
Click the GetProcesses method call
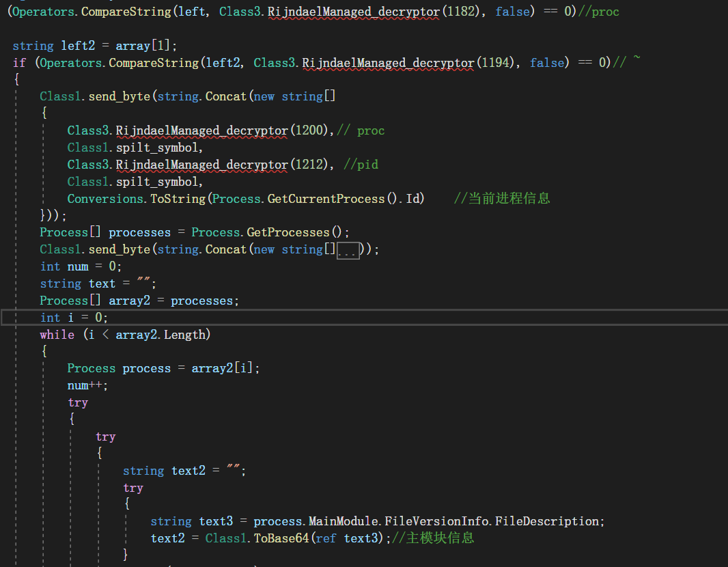point(288,232)
